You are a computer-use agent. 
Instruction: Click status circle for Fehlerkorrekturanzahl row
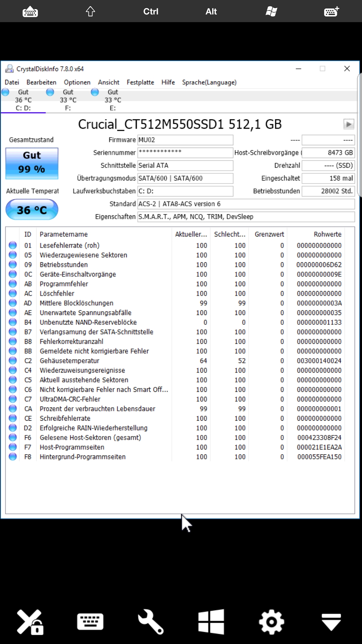pyautogui.click(x=13, y=341)
